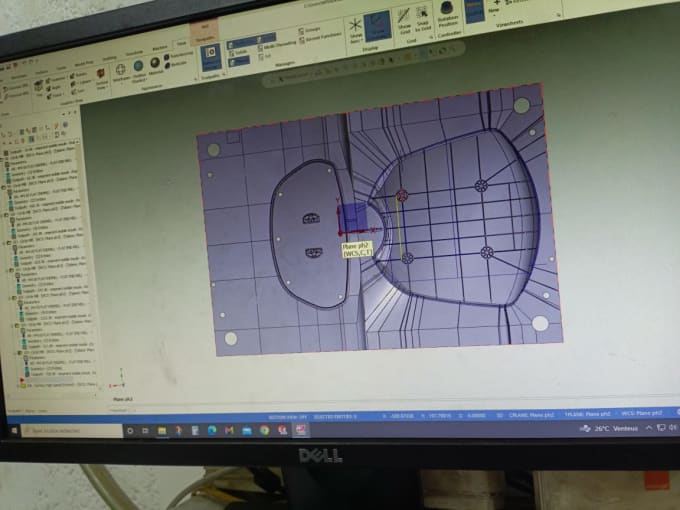680x510 pixels.
Task: Click the 'Plane ph2 (WCS,C,T)' gnomon label
Action: 357,250
